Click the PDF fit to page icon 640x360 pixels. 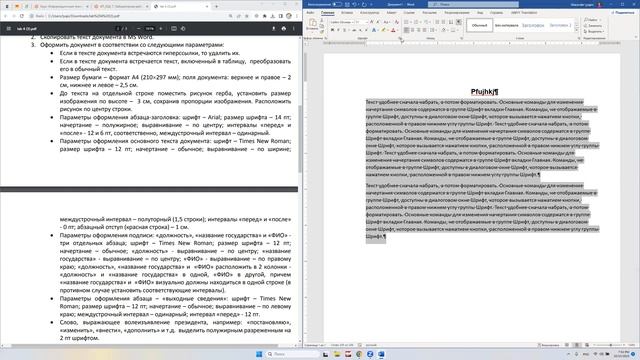(x=174, y=29)
